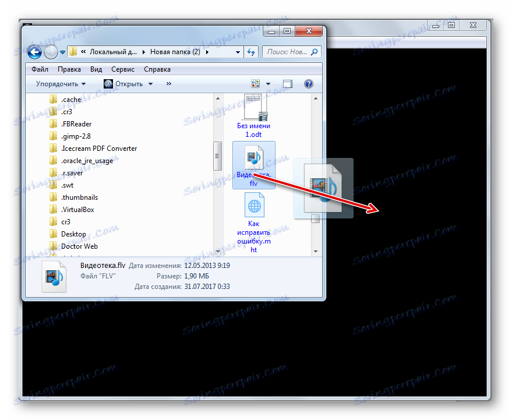Open address bar history dropdown
512x420 pixels.
(x=238, y=52)
